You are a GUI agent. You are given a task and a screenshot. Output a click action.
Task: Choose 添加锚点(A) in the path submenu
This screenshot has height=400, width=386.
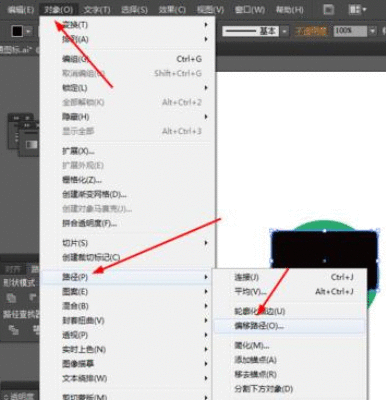tap(289, 360)
